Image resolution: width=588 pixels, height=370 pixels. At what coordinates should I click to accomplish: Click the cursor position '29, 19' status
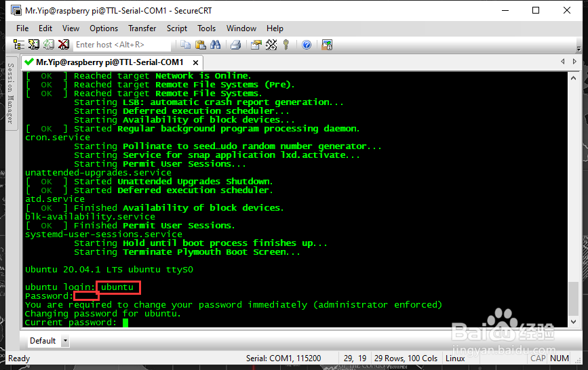click(x=355, y=358)
